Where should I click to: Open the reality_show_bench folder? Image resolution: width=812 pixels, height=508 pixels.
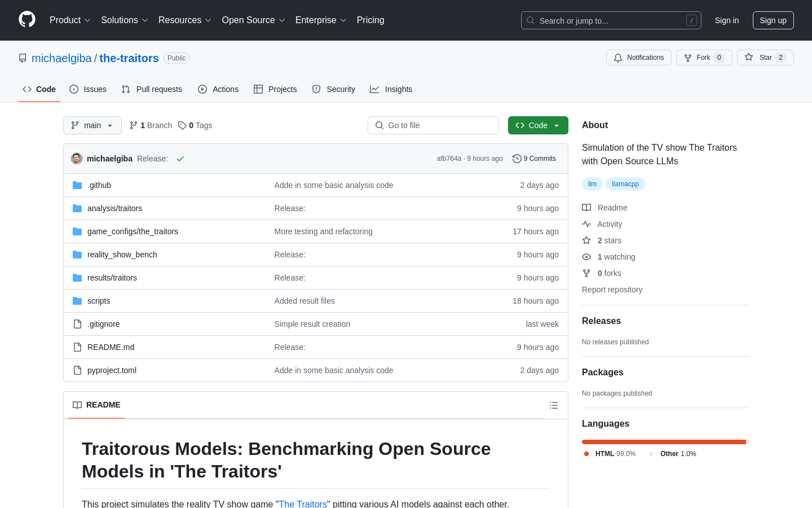(122, 255)
